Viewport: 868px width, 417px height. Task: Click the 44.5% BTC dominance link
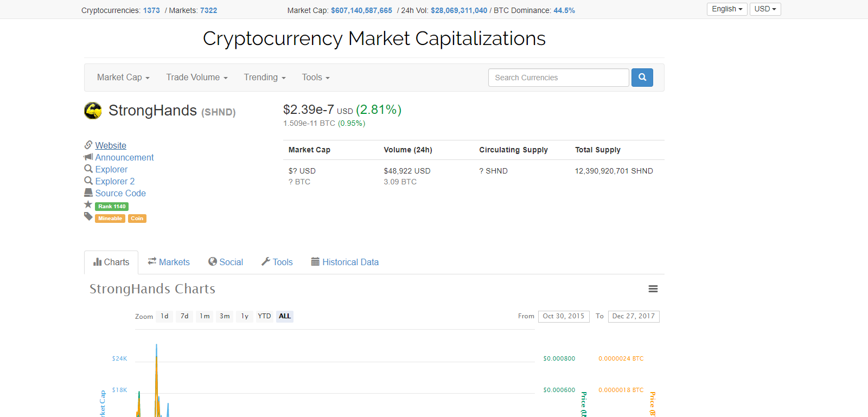point(564,10)
